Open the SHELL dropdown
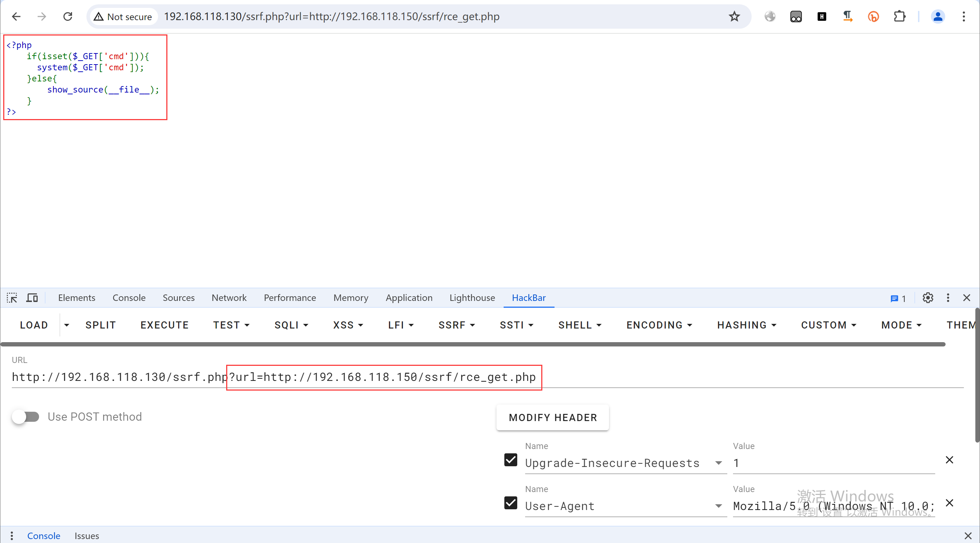Viewport: 980px width, 543px height. click(580, 325)
